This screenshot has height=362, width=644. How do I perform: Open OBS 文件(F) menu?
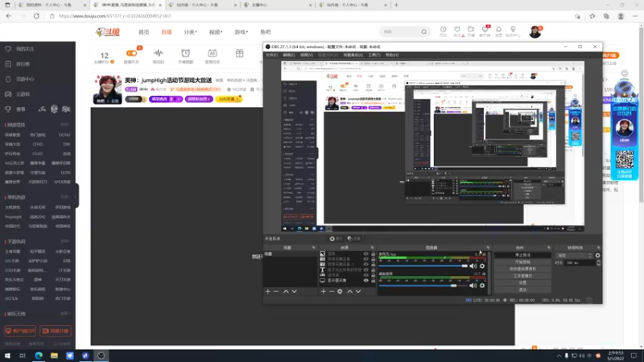tap(271, 55)
